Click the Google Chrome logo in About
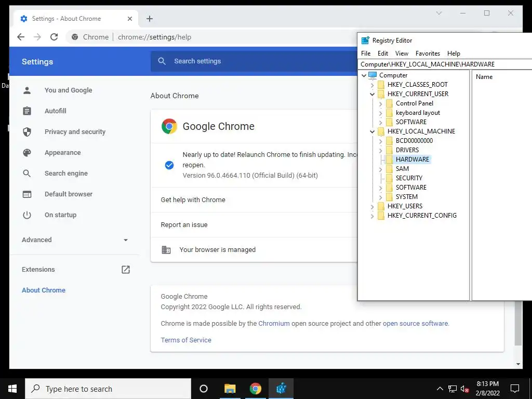532x399 pixels. [169, 126]
